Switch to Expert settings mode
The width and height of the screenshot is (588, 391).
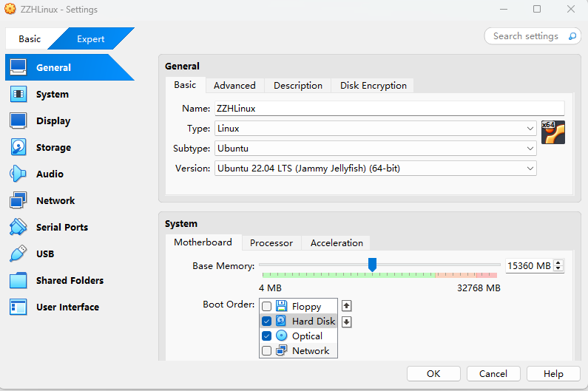point(91,39)
